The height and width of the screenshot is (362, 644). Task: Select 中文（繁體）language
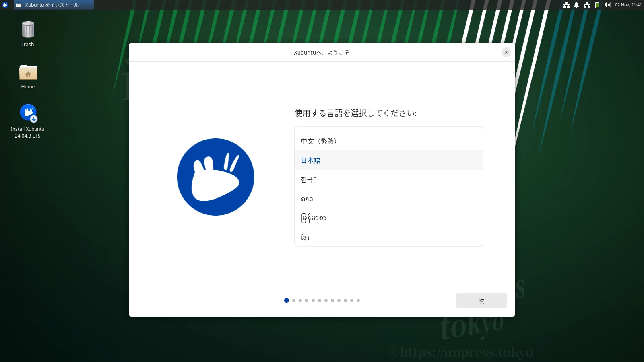click(x=388, y=141)
